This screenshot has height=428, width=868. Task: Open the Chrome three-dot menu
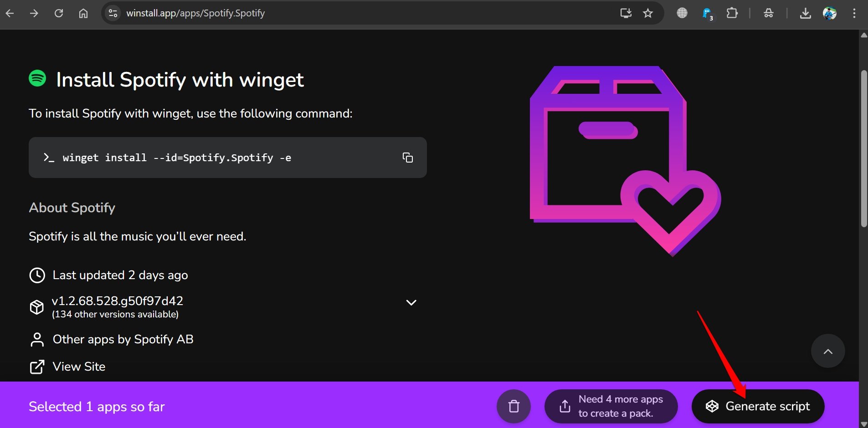click(854, 13)
